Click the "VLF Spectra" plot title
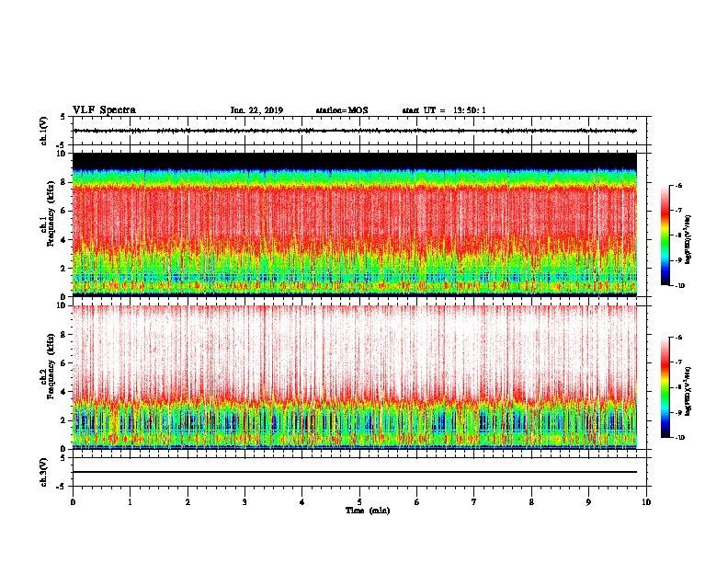 point(104,110)
